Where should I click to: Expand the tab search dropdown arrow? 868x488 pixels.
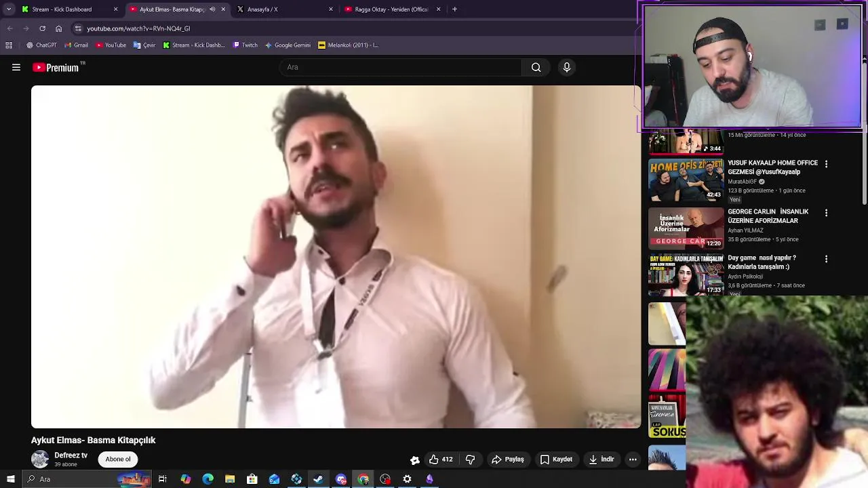pyautogui.click(x=9, y=9)
